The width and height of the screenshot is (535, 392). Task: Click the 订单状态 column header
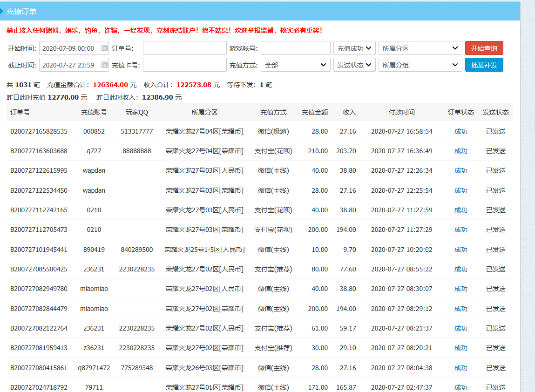[x=461, y=112]
